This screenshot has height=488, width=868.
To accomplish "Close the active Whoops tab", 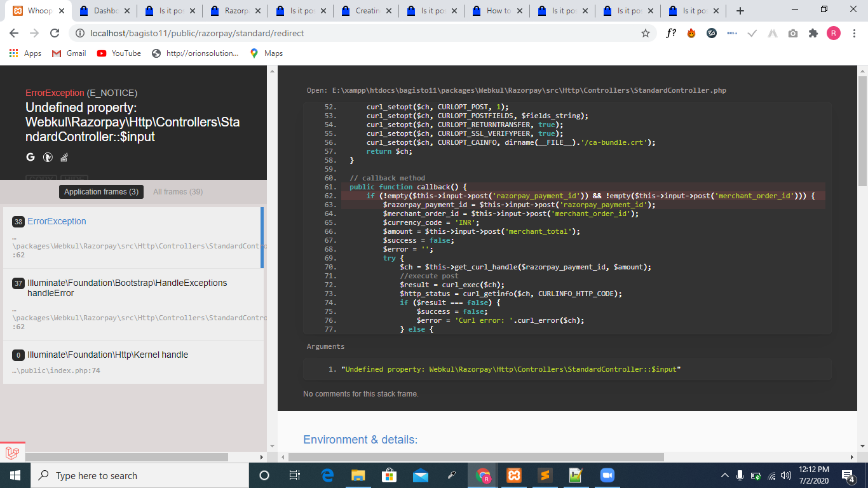I will coord(61,11).
